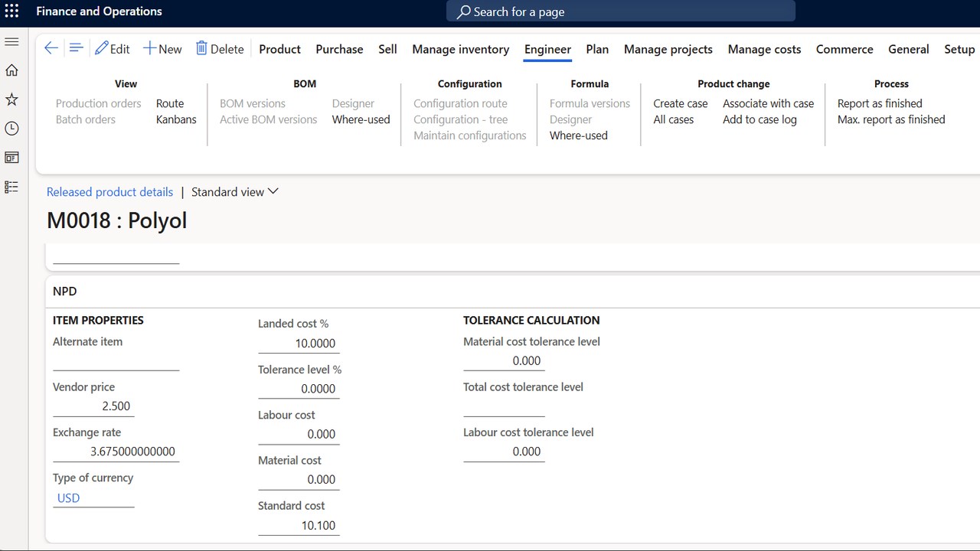Viewport: 980px width, 551px height.
Task: Click the M0018 : Polyol heading
Action: (116, 220)
